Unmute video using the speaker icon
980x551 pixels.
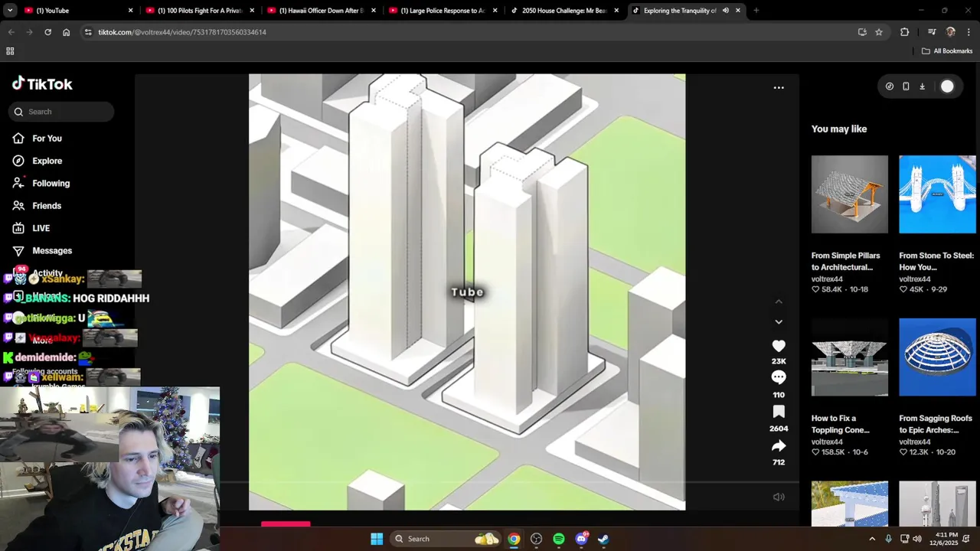pyautogui.click(x=779, y=497)
